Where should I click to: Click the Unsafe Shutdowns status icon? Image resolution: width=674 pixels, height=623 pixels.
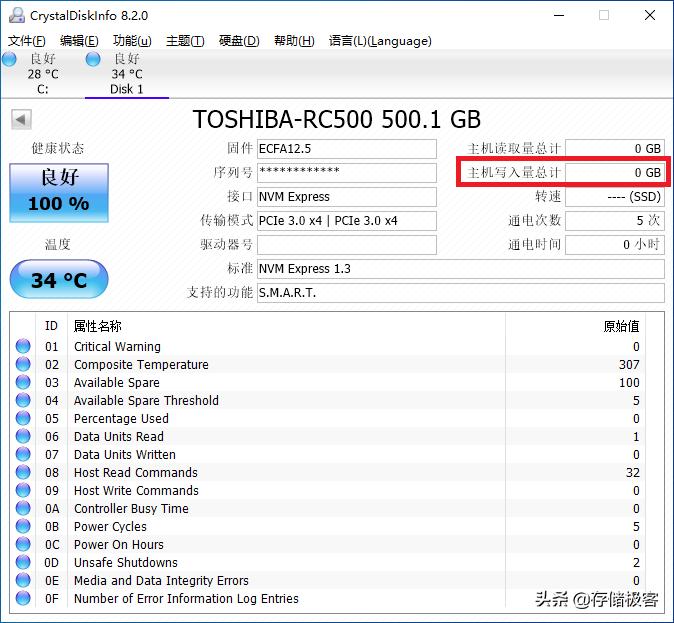[x=23, y=563]
